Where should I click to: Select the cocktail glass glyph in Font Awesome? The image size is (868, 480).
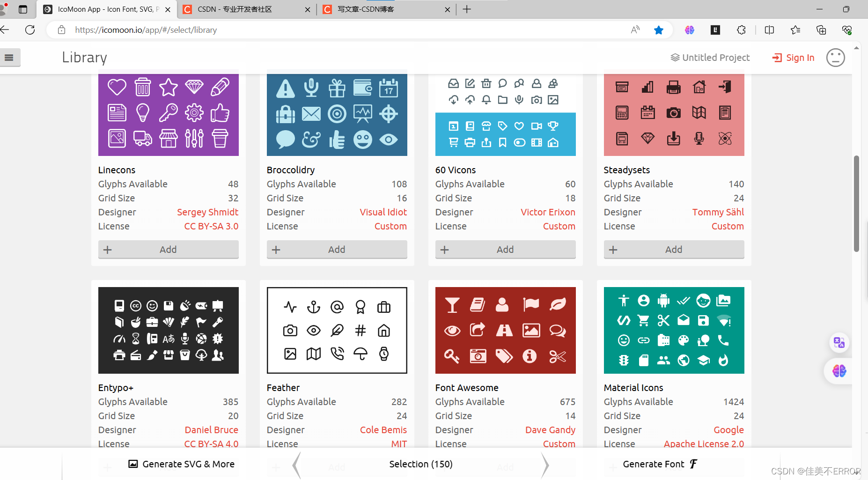[x=452, y=305]
